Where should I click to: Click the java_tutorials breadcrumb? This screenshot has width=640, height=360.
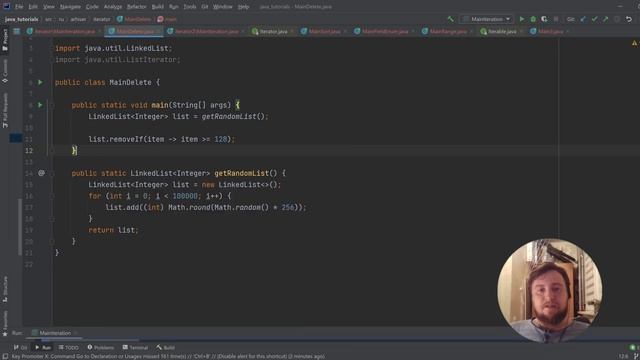(22, 19)
